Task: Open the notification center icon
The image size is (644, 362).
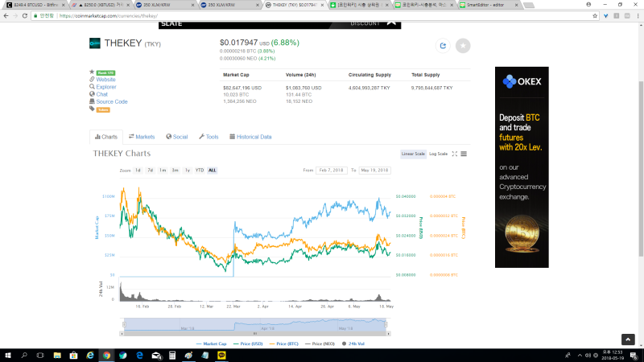Action: coord(634,356)
